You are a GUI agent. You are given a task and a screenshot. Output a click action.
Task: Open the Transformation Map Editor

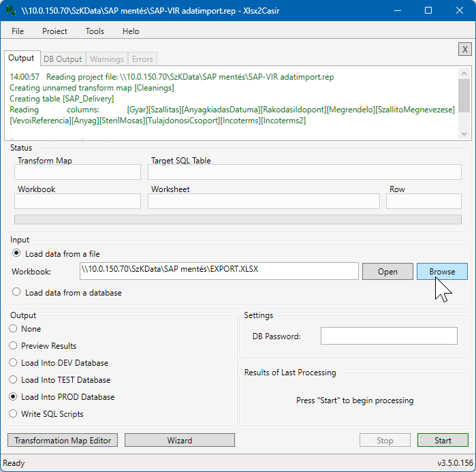(x=63, y=440)
